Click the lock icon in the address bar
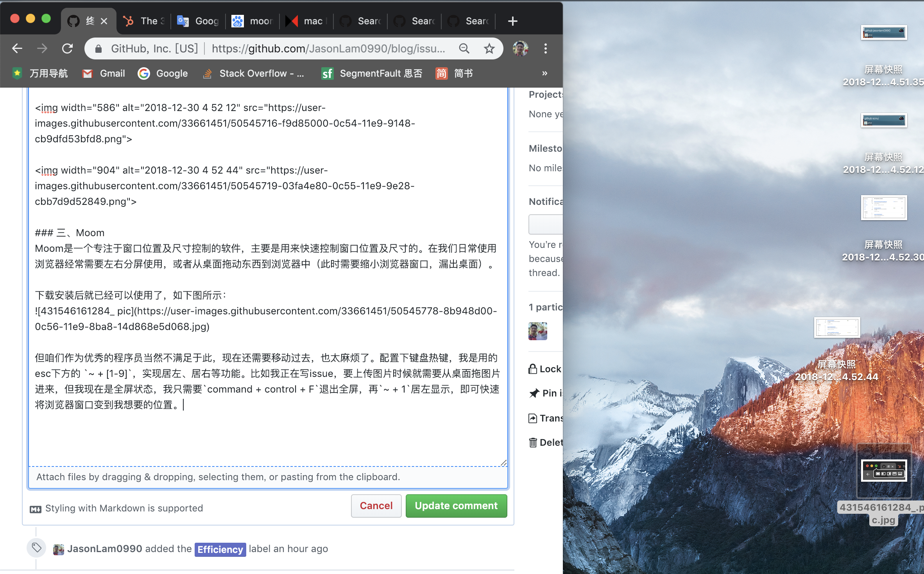924x574 pixels. tap(98, 49)
